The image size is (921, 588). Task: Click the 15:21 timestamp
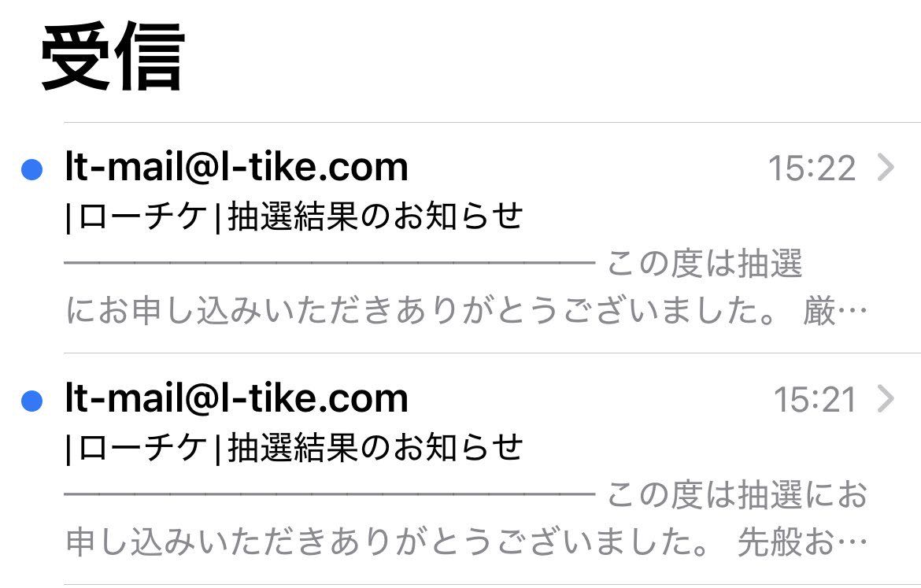[815, 401]
